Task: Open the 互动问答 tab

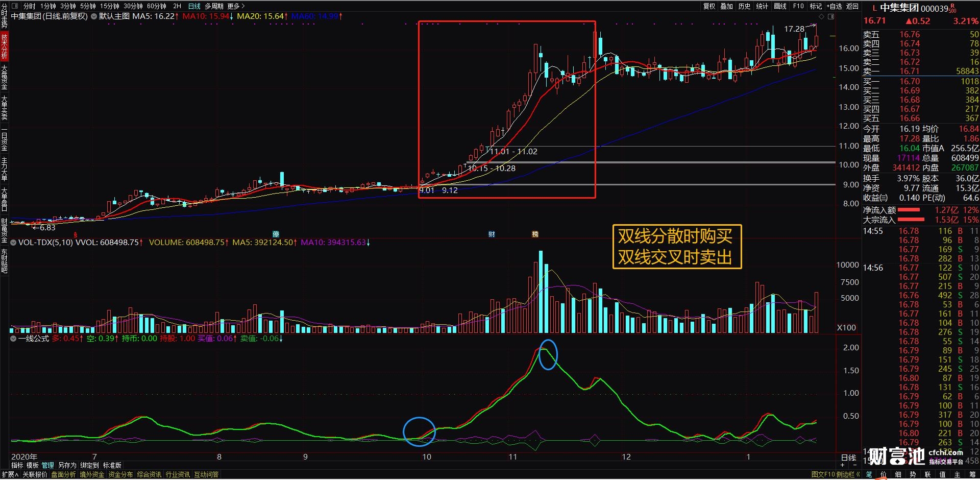Action: click(x=206, y=474)
